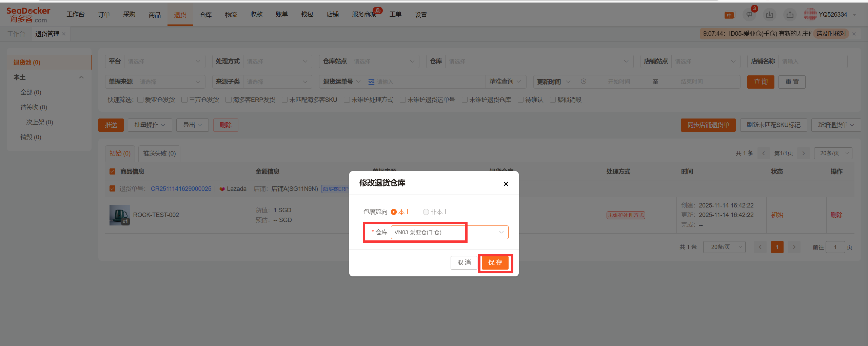Click the 保存 button in the dialog
The image size is (868, 346).
(x=495, y=262)
